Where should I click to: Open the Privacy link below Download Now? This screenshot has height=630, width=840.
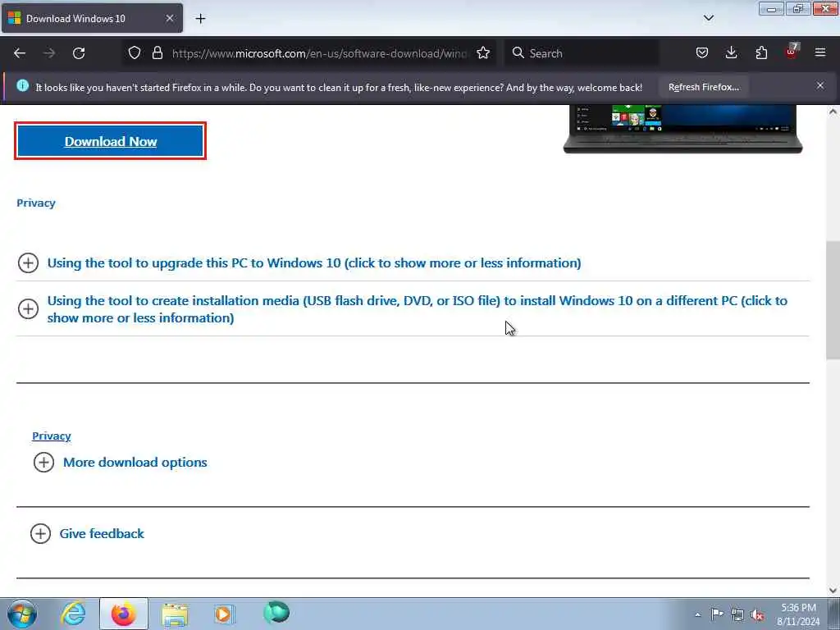coord(36,203)
